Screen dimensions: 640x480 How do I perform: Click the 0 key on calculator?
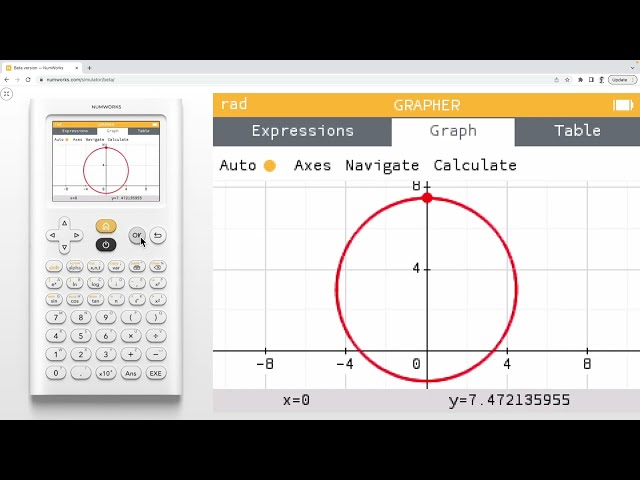(56, 373)
